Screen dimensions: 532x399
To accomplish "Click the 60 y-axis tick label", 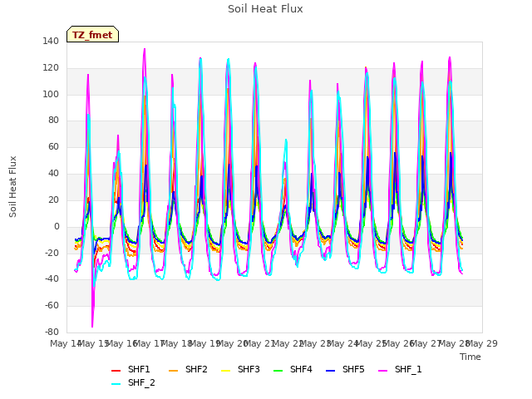I will [53, 146].
